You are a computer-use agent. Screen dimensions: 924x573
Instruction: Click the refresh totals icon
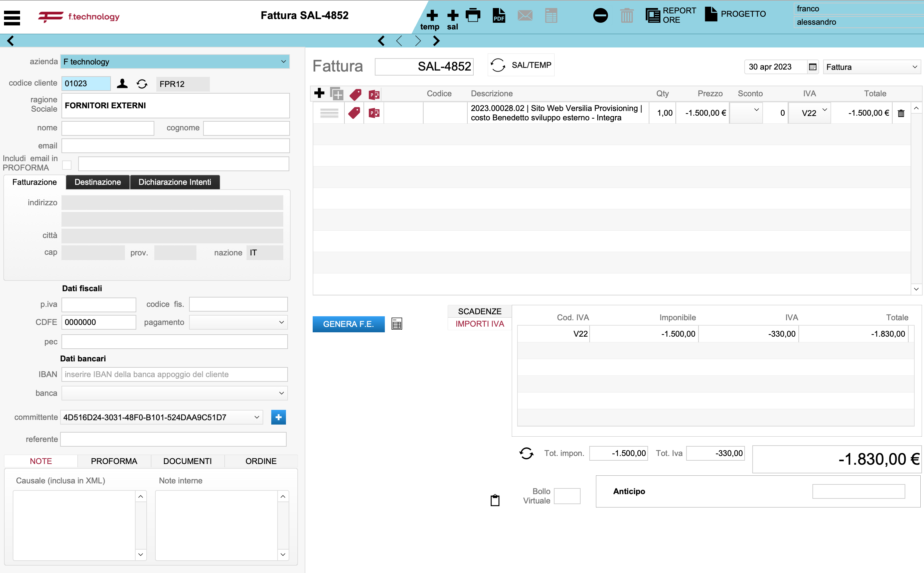click(526, 453)
